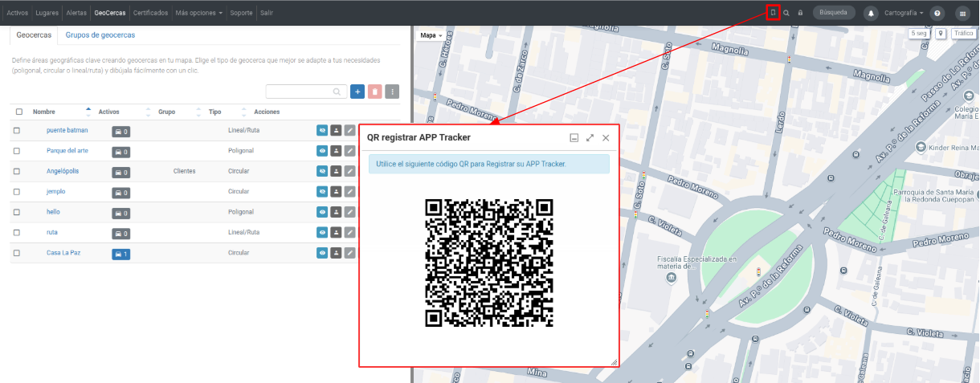980x383 pixels.
Task: Toggle visibility eye for puente batman
Action: pyautogui.click(x=322, y=130)
